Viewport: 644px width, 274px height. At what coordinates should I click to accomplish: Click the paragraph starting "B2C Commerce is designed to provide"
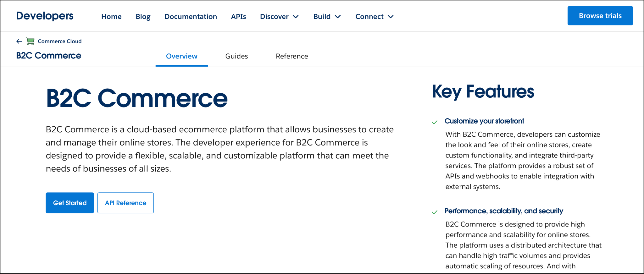pyautogui.click(x=524, y=245)
